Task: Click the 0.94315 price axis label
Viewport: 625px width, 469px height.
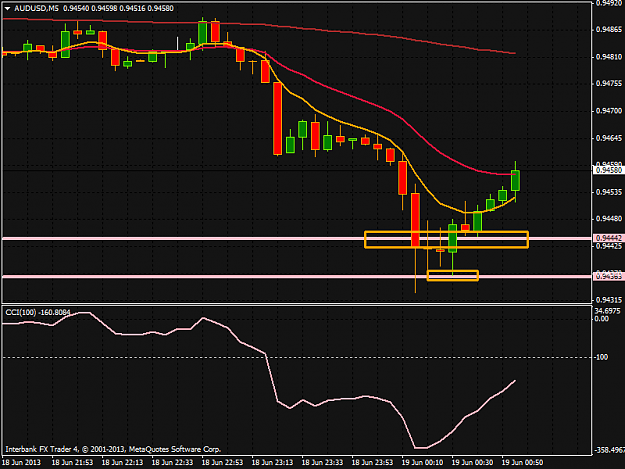Action: coord(609,300)
